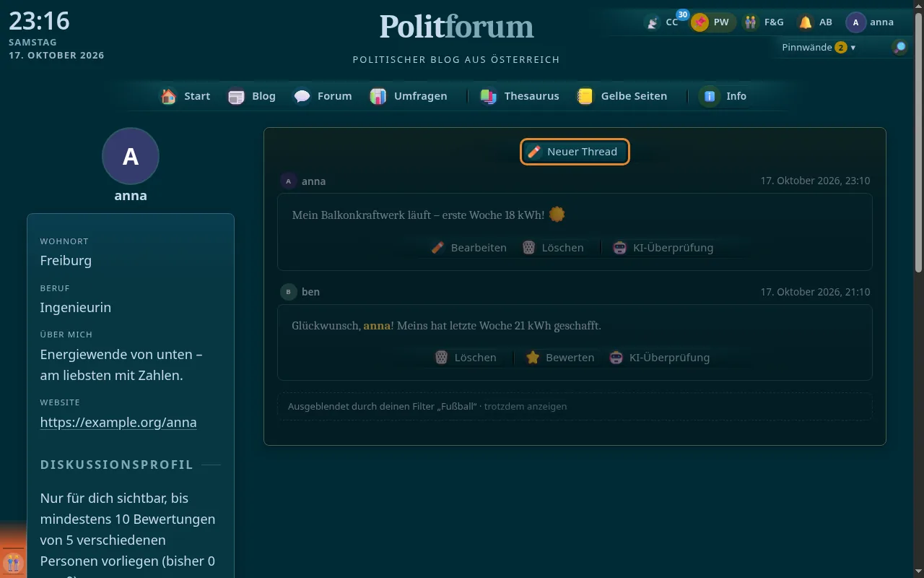Start a Neuer Thread
This screenshot has width=924, height=578.
[575, 152]
